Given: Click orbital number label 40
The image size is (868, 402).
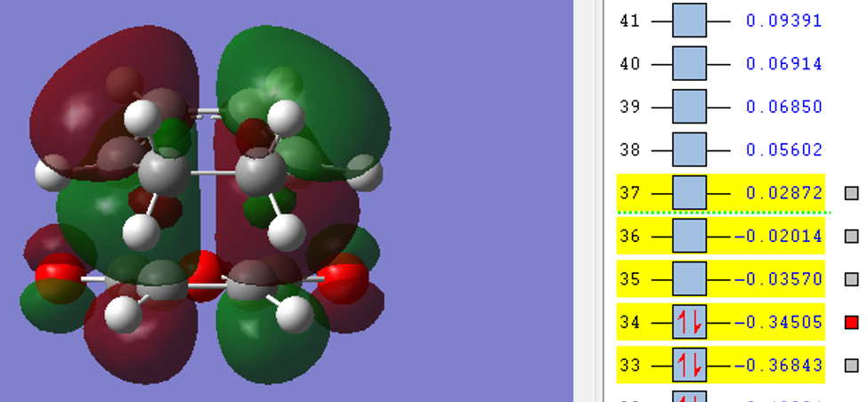Looking at the screenshot, I should (630, 63).
